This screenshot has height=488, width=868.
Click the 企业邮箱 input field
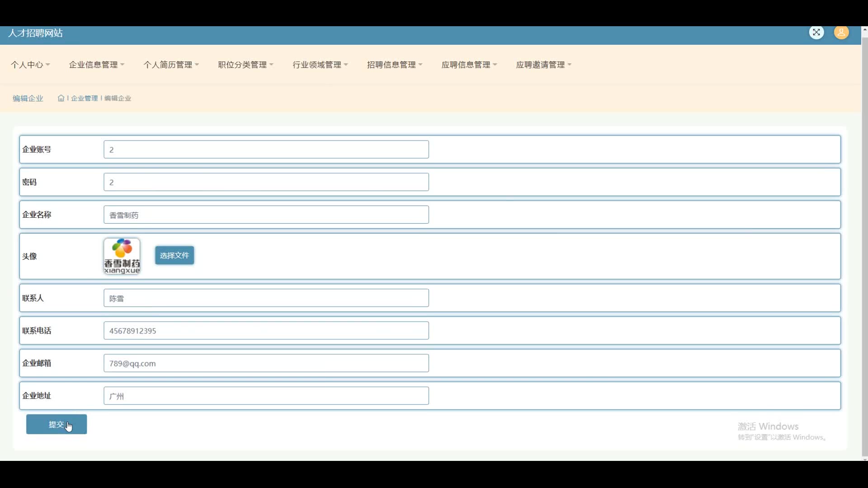266,363
